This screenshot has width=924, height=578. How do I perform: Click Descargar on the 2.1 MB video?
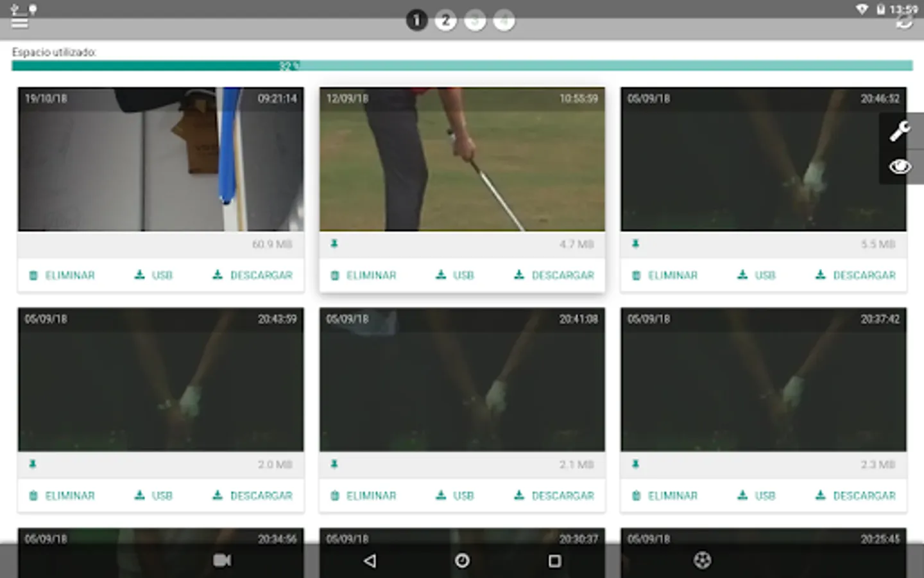pyautogui.click(x=554, y=496)
